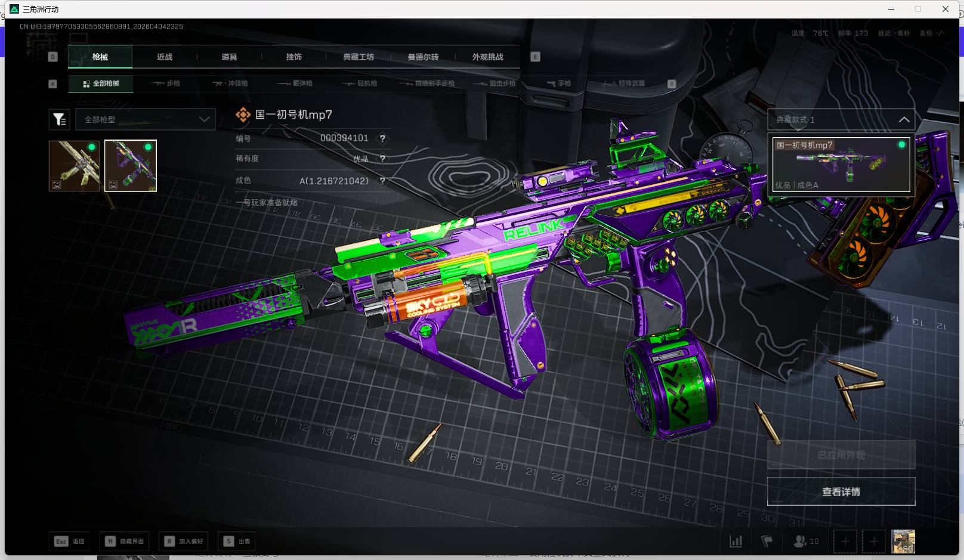Screen dimensions: 964x560
Task: Filter by 手枪 category
Action: [x=560, y=83]
